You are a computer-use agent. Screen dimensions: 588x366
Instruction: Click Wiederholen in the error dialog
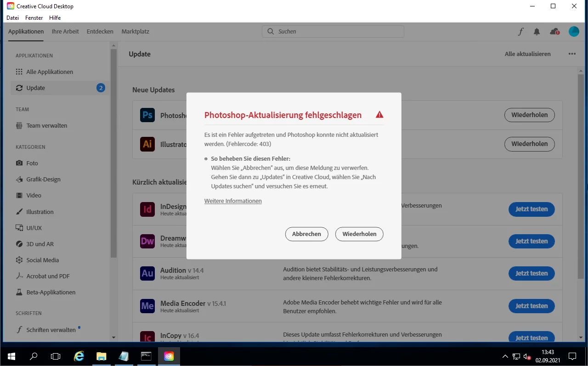pos(359,234)
